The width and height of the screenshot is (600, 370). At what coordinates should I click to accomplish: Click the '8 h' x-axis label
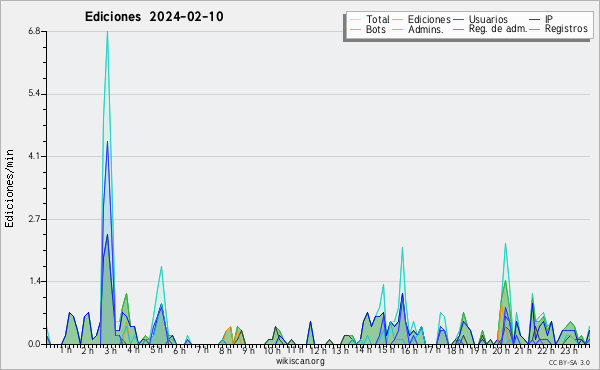coord(225,351)
